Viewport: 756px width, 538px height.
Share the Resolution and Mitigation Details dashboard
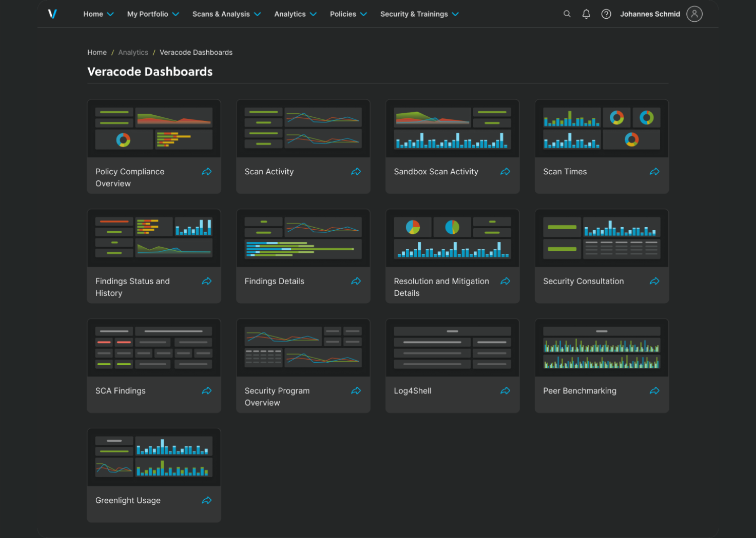(505, 281)
